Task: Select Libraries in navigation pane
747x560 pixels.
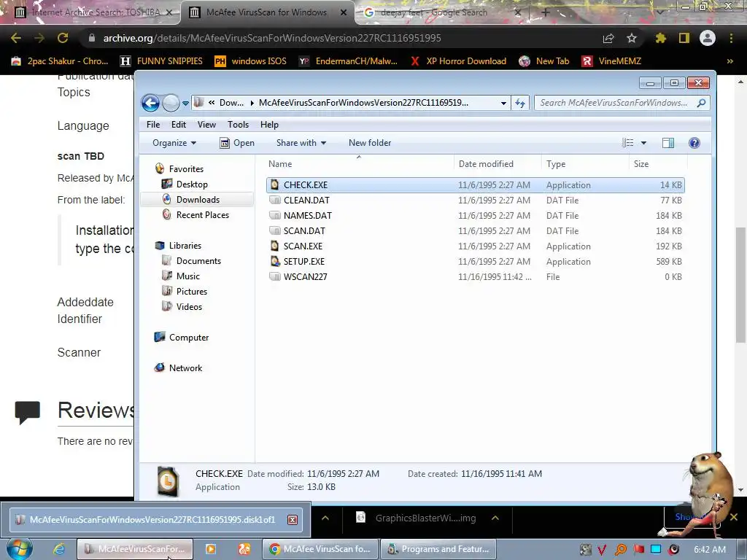Action: [178, 246]
